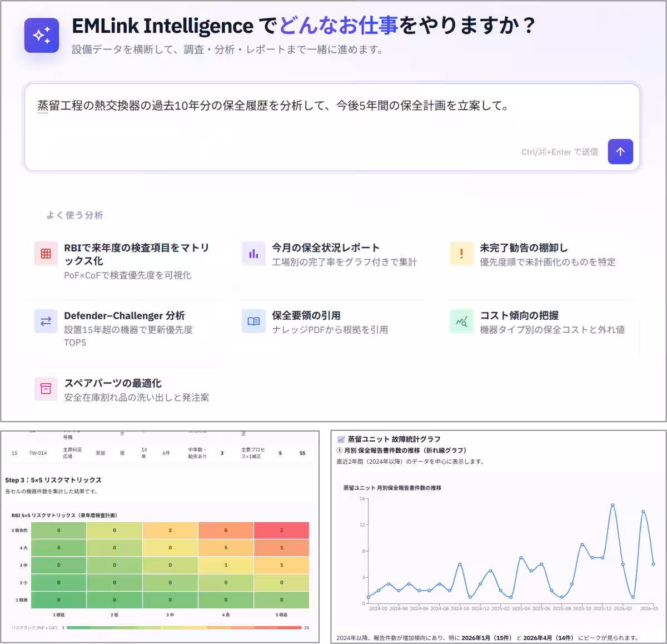Click 優先度順で未計画化のものを特定 description
This screenshot has height=644, width=667.
(x=547, y=262)
